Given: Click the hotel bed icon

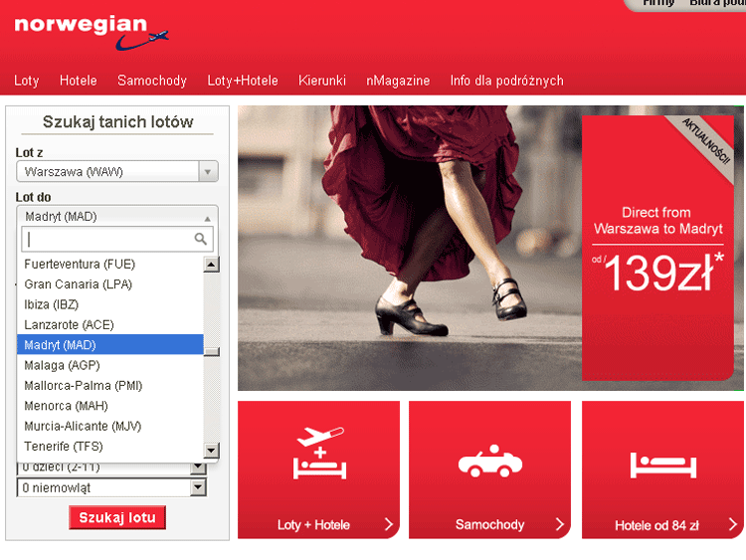Looking at the screenshot, I should click(x=663, y=465).
